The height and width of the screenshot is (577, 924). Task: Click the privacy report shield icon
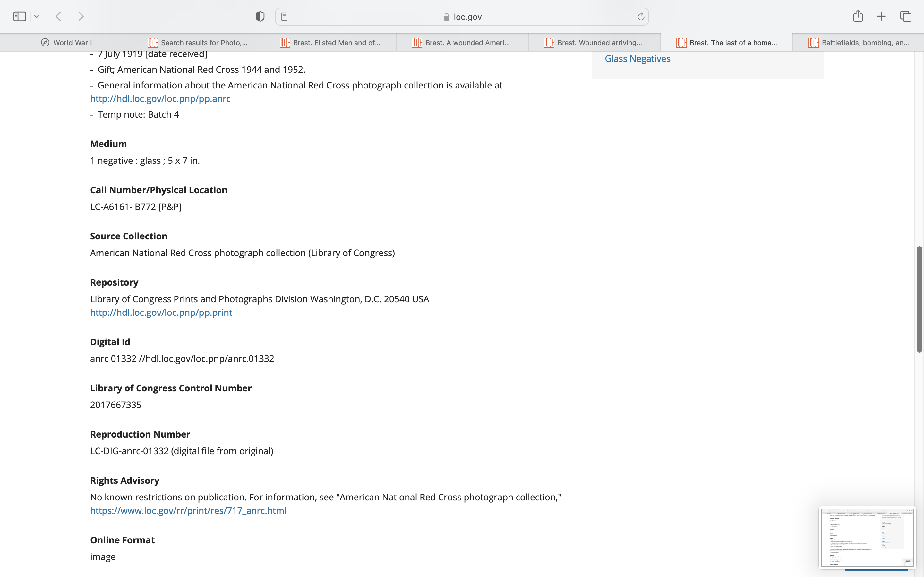[260, 16]
